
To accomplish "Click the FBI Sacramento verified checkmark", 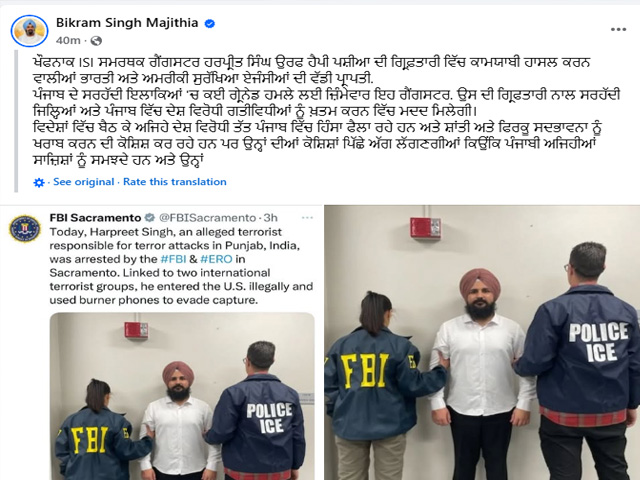I will pos(150,218).
